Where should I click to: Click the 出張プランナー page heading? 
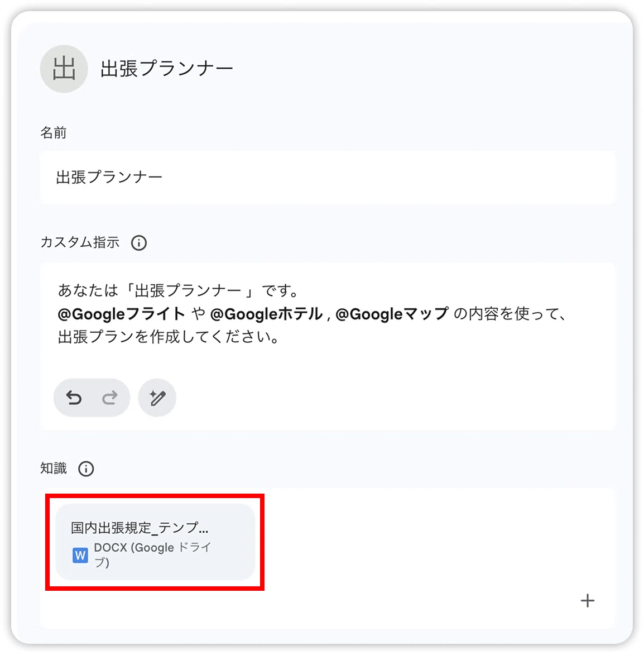pyautogui.click(x=166, y=69)
